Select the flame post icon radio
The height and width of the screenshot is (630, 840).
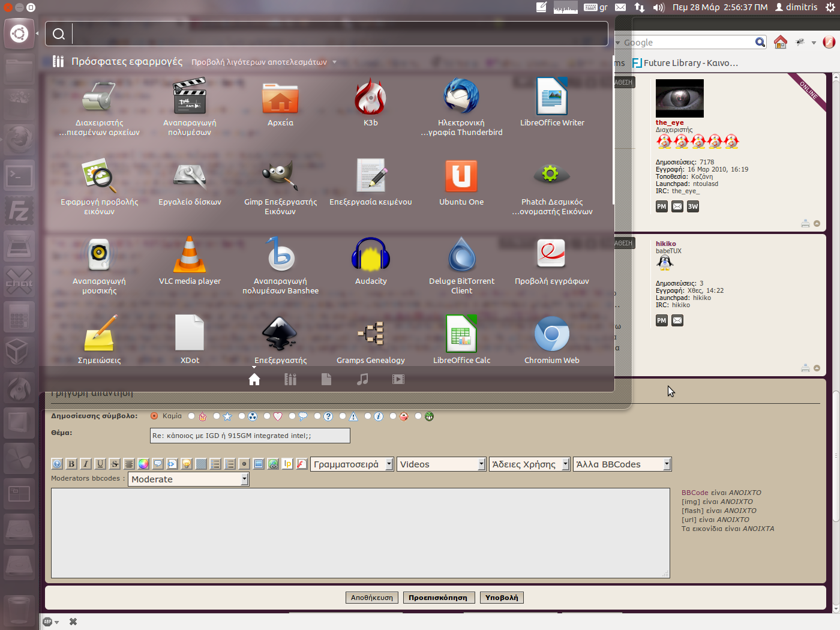point(191,416)
